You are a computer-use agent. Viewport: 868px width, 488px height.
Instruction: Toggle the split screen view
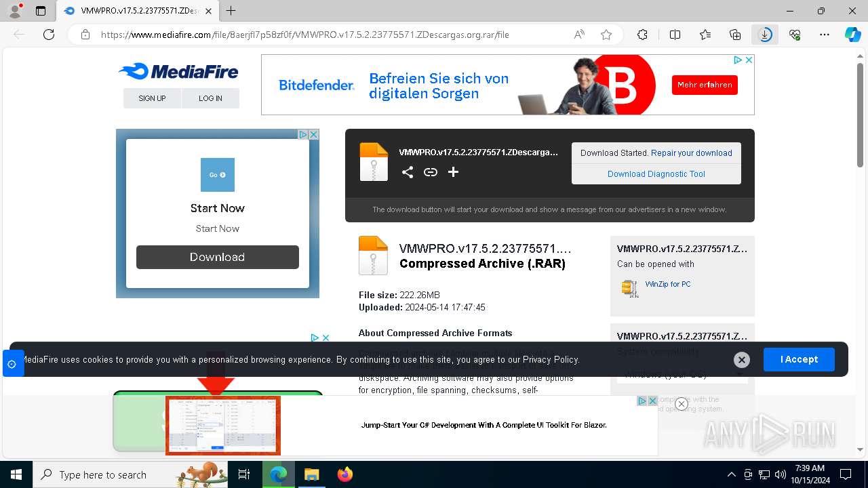click(x=675, y=35)
